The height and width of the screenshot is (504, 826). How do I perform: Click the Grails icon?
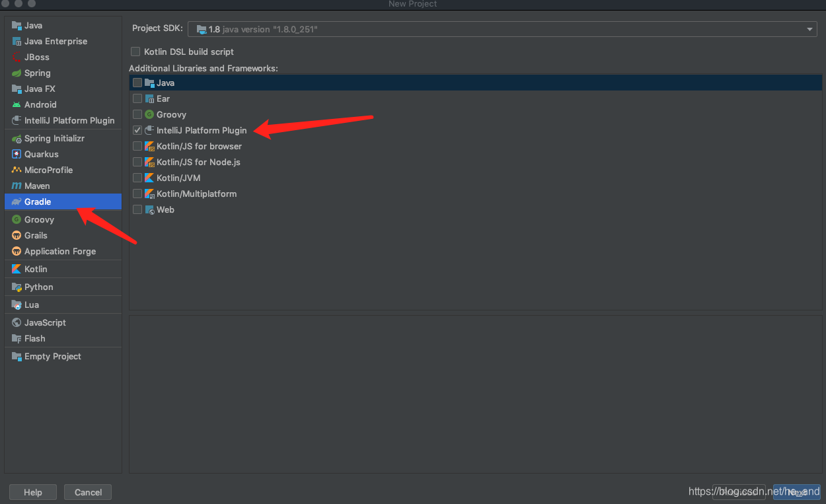point(17,235)
